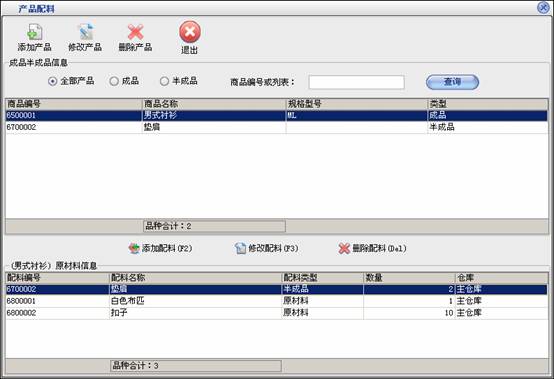This screenshot has width=554, height=379.
Task: Click the 配料编号 column header
Action: pos(57,278)
